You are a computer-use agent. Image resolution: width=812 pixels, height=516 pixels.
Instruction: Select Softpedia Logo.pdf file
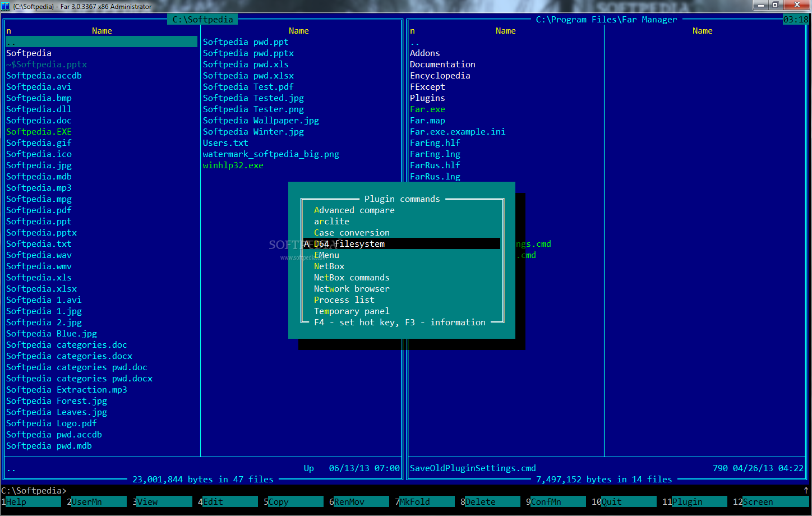[x=52, y=423]
